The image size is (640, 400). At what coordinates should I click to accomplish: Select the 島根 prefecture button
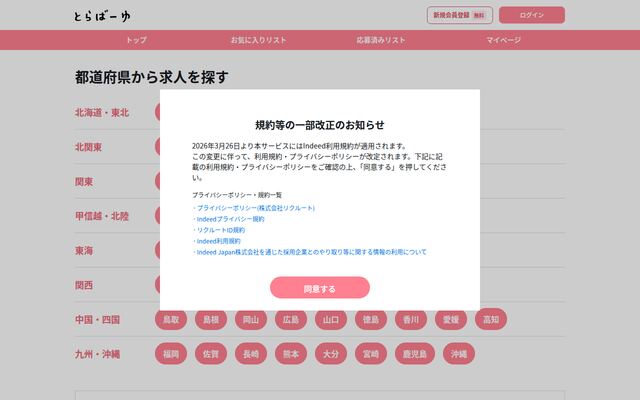[211, 319]
